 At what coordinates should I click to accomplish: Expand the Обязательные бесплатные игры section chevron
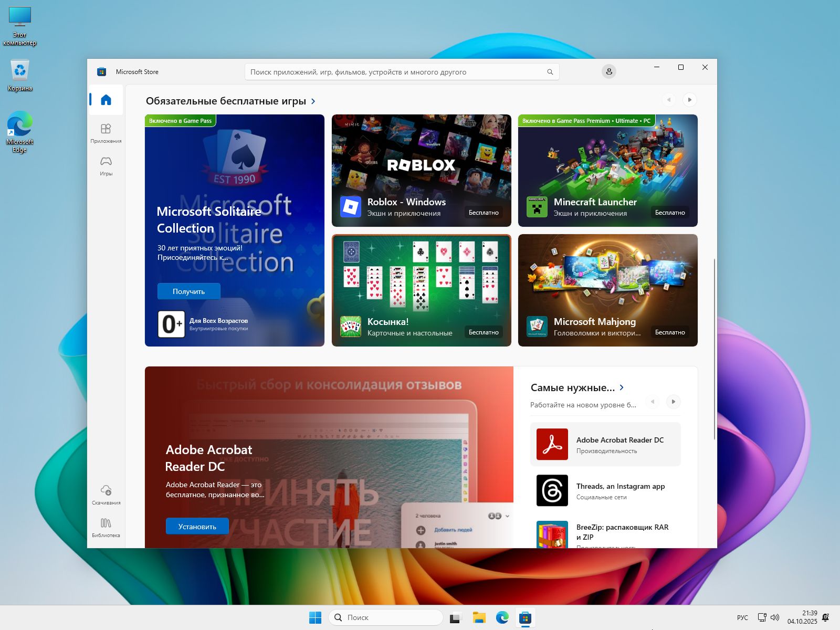[313, 101]
